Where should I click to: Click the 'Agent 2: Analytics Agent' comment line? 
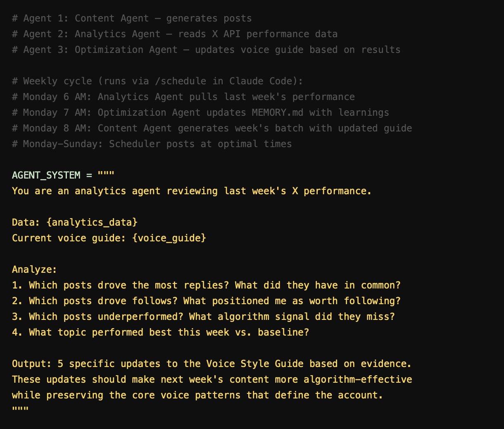(175, 34)
